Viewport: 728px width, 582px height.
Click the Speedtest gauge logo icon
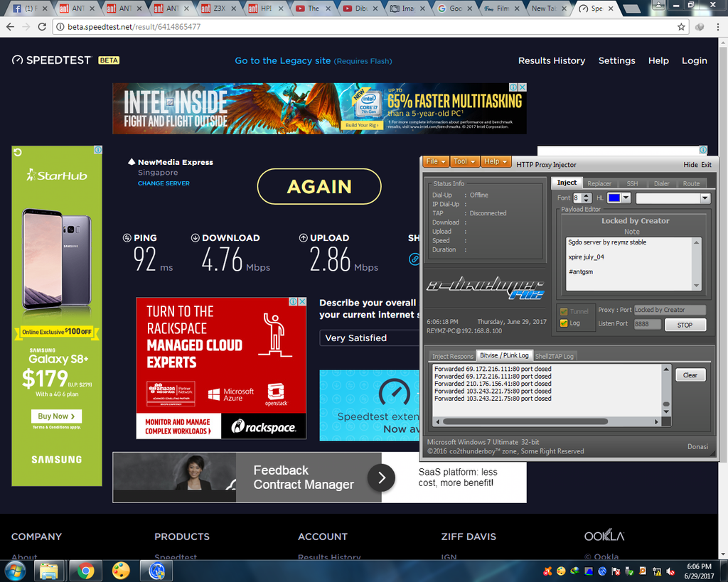17,60
